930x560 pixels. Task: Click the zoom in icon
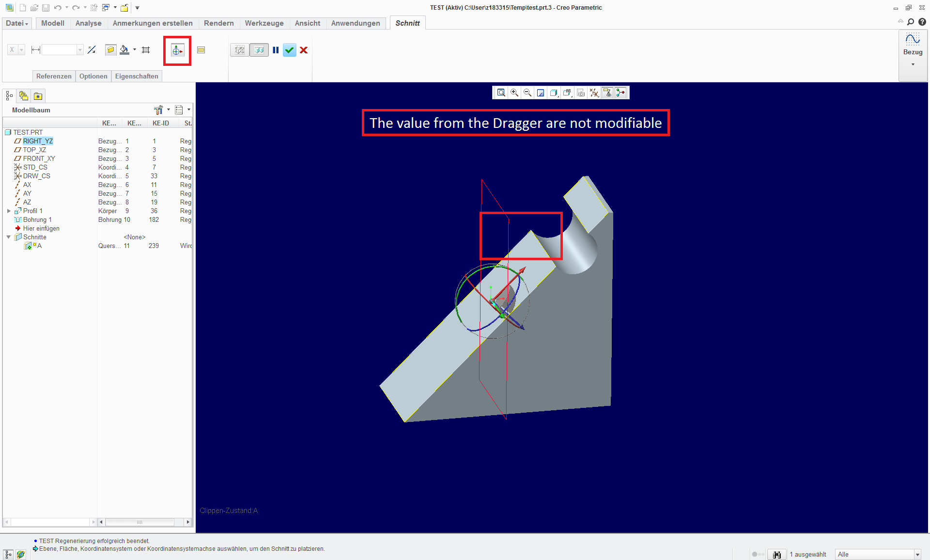pyautogui.click(x=514, y=93)
